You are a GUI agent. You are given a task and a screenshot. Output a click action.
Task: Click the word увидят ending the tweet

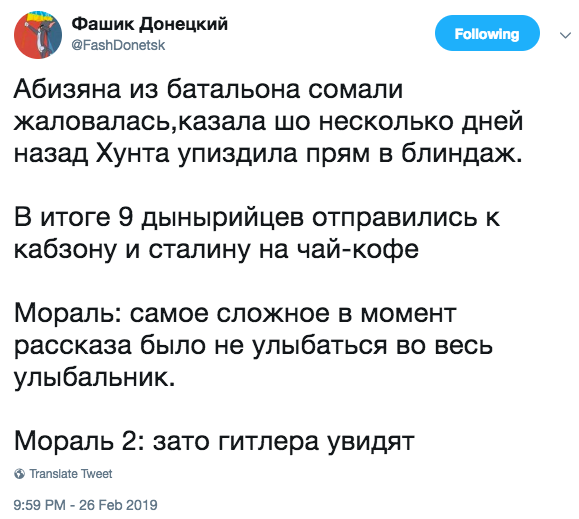point(371,442)
